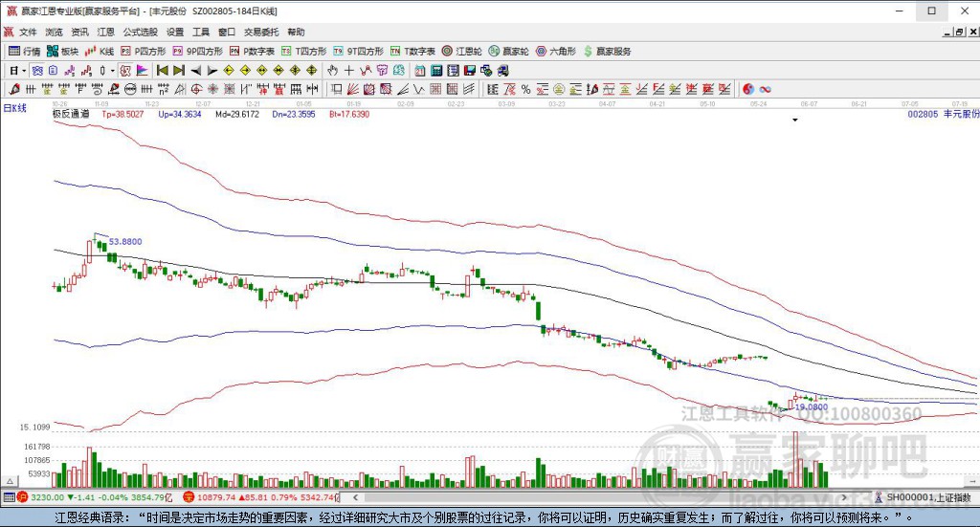Select the hand pan tool
This screenshot has width=980, height=527.
pyautogui.click(x=332, y=71)
